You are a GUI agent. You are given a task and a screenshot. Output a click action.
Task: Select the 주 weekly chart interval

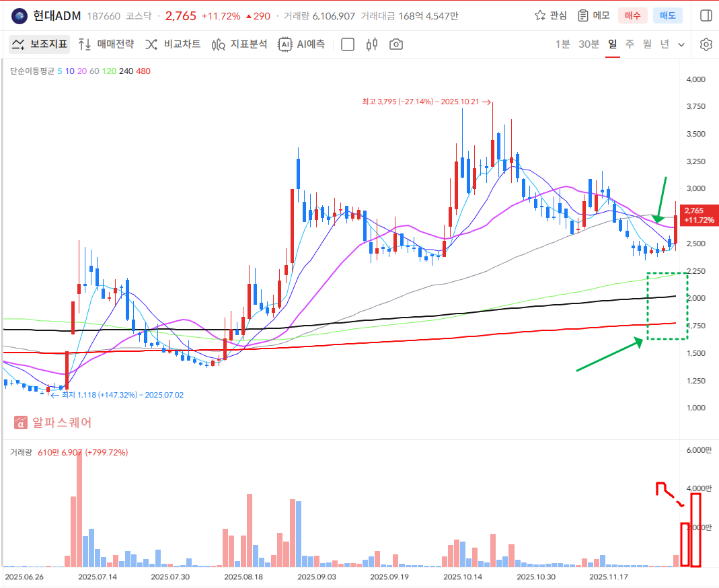pos(630,44)
